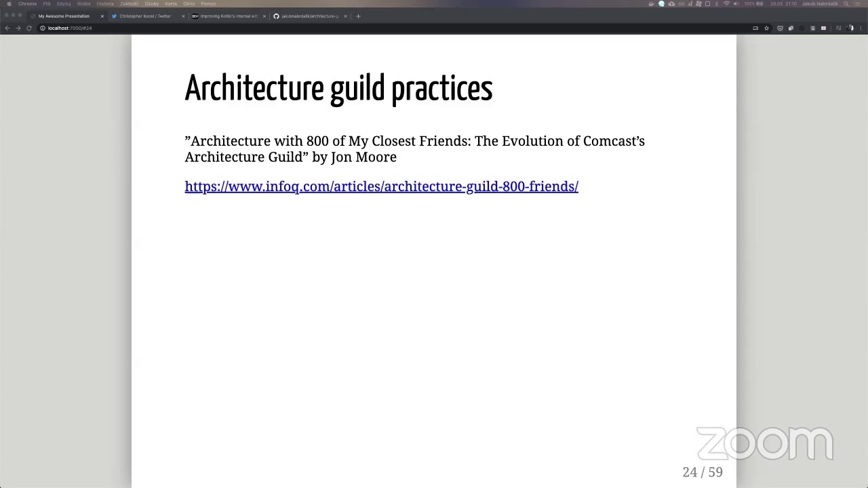This screenshot has height=488, width=868.
Task: Click the battery 100% indicator
Action: tap(754, 3)
